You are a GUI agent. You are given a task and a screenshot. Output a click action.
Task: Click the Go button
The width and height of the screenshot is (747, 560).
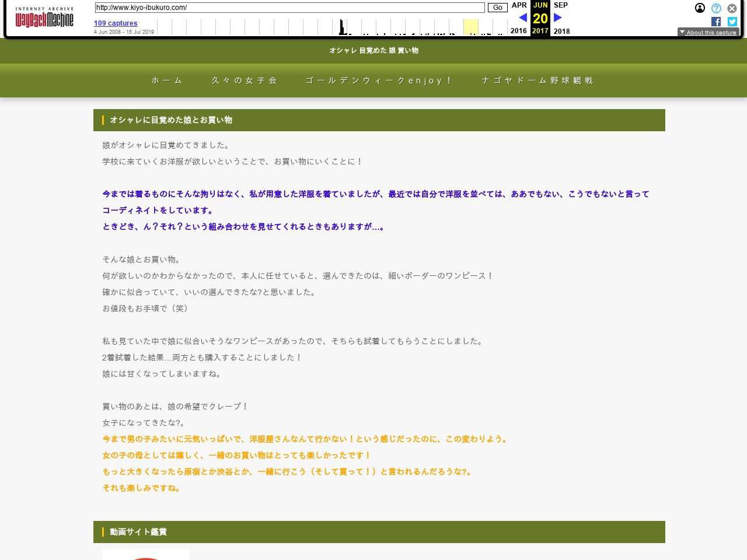(497, 8)
